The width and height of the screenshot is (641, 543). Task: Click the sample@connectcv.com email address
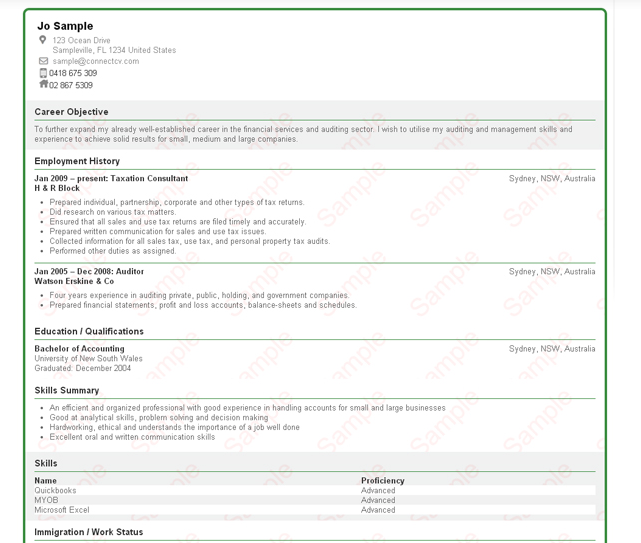coord(96,61)
